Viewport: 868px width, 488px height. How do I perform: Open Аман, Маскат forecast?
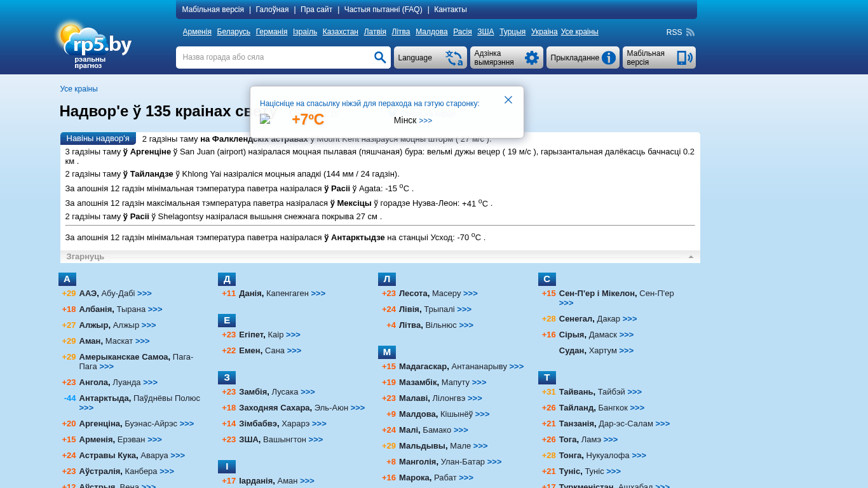coord(114,341)
